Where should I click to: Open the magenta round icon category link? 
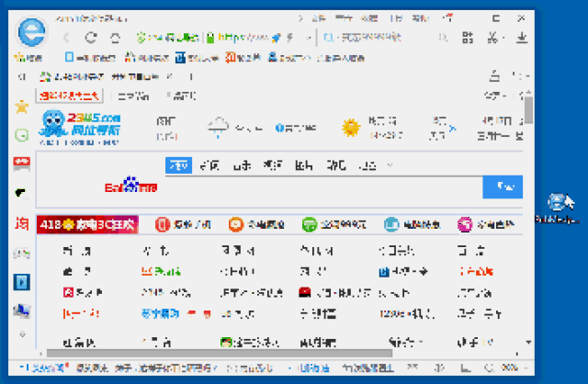(x=486, y=225)
